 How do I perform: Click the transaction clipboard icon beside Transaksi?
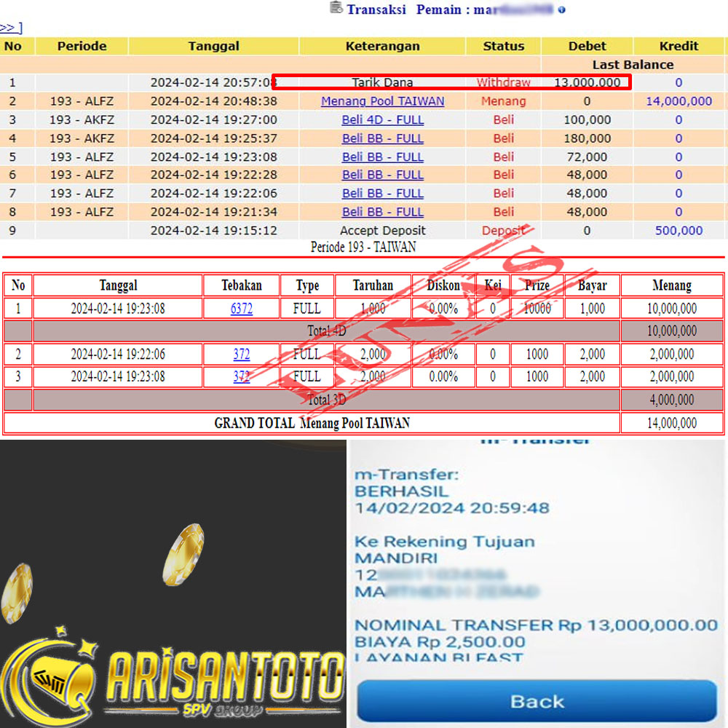tap(336, 7)
